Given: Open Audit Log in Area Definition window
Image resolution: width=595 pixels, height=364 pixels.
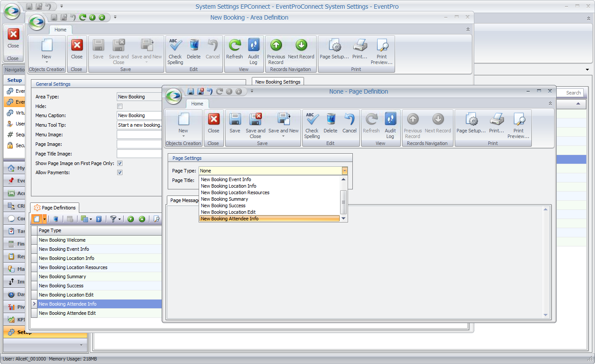Looking at the screenshot, I should tap(254, 51).
